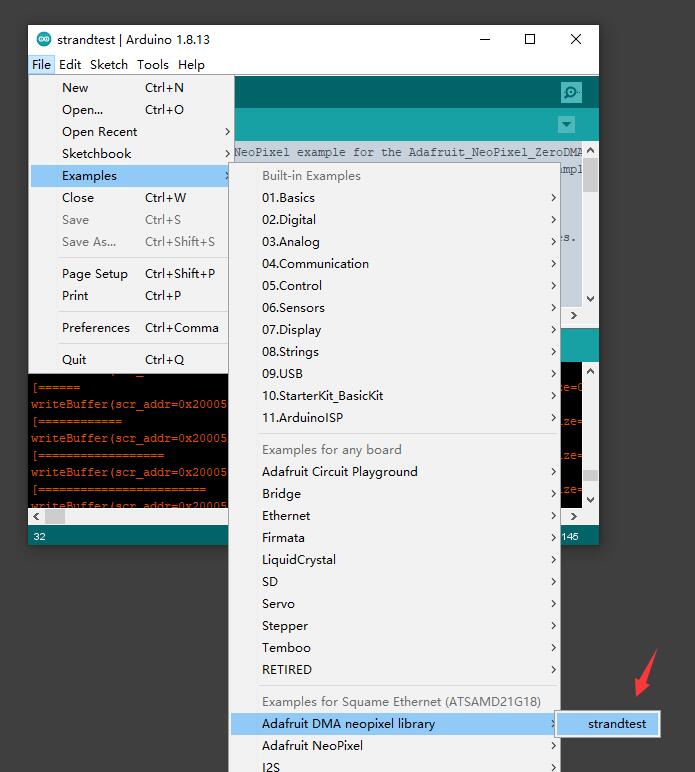Choose Quit from the File menu

tap(129, 360)
